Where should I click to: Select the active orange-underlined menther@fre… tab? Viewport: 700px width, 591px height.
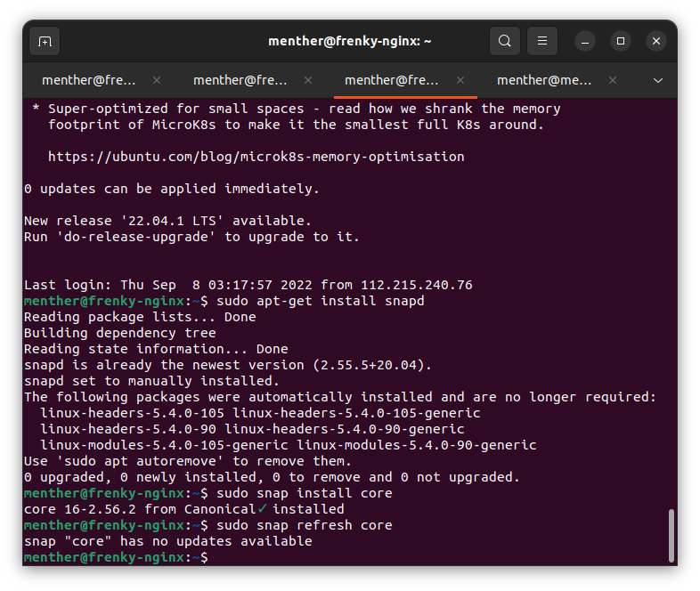point(392,80)
